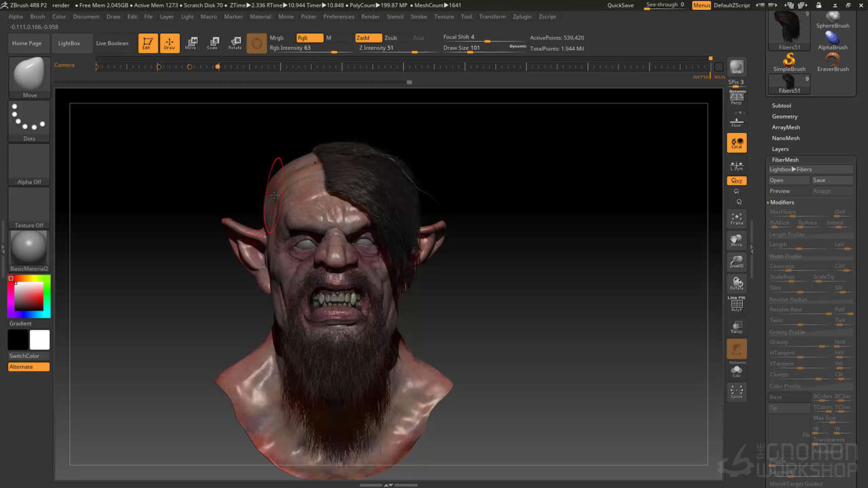Open the Xpose icon
The height and width of the screenshot is (488, 868).
[x=736, y=392]
